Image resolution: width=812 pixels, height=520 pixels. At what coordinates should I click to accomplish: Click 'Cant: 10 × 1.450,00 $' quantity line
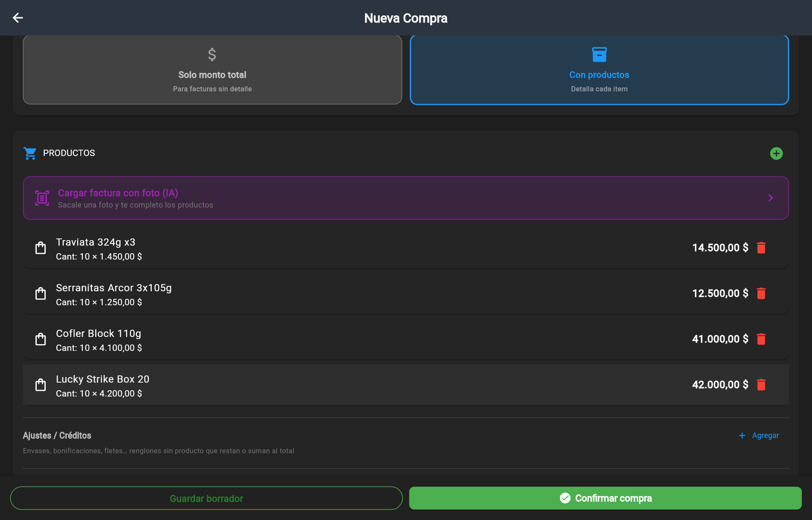point(99,257)
